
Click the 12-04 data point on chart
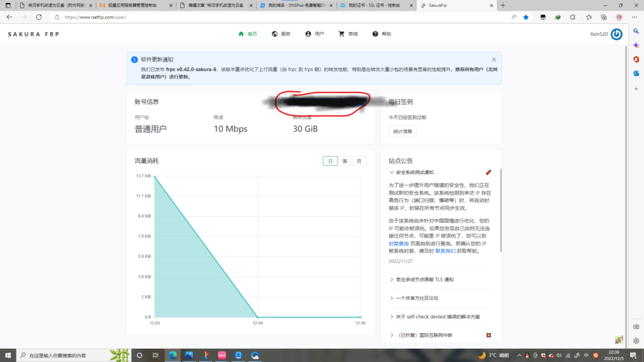(x=257, y=317)
